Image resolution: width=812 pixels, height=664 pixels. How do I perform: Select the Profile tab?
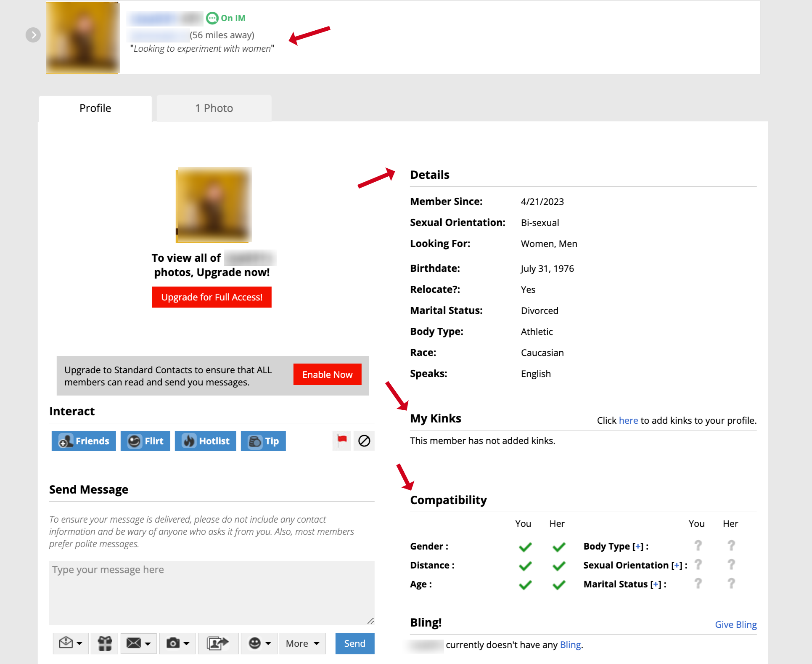[x=95, y=108]
